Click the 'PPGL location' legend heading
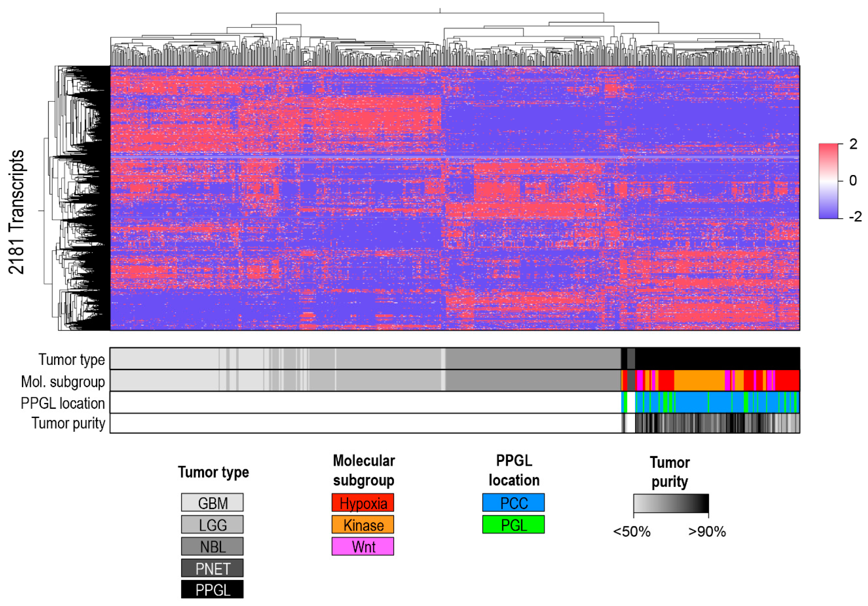 (x=514, y=470)
